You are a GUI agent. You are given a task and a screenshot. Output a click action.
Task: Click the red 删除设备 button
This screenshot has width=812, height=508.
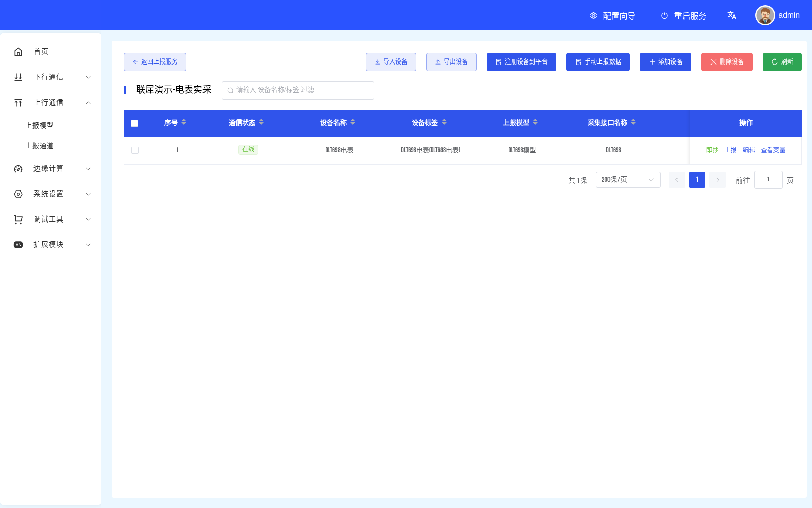pyautogui.click(x=727, y=62)
